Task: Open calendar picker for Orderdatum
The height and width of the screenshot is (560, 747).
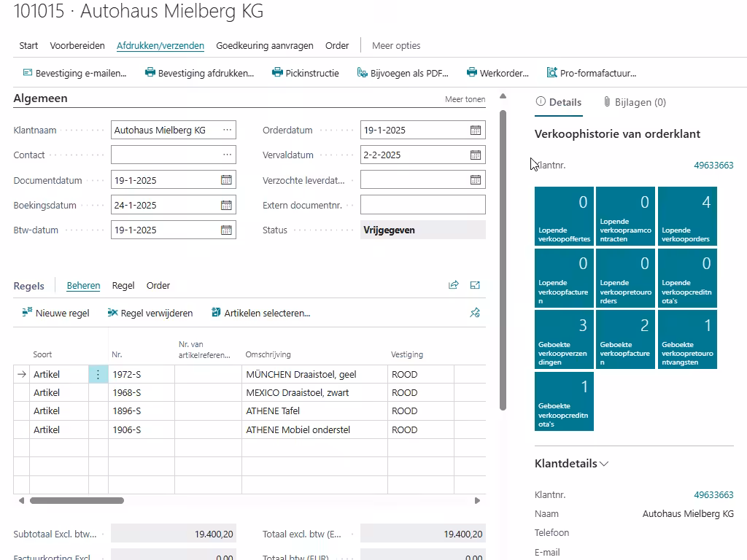Action: click(x=476, y=131)
